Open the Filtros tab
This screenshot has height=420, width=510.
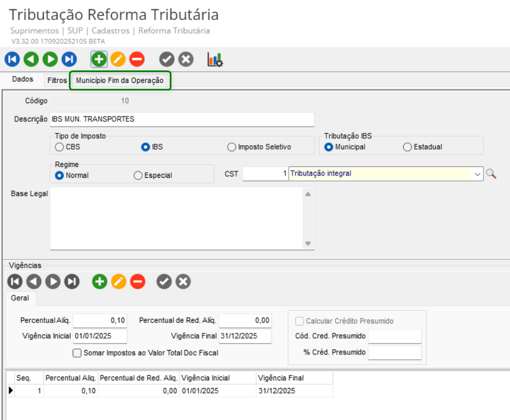click(x=57, y=80)
